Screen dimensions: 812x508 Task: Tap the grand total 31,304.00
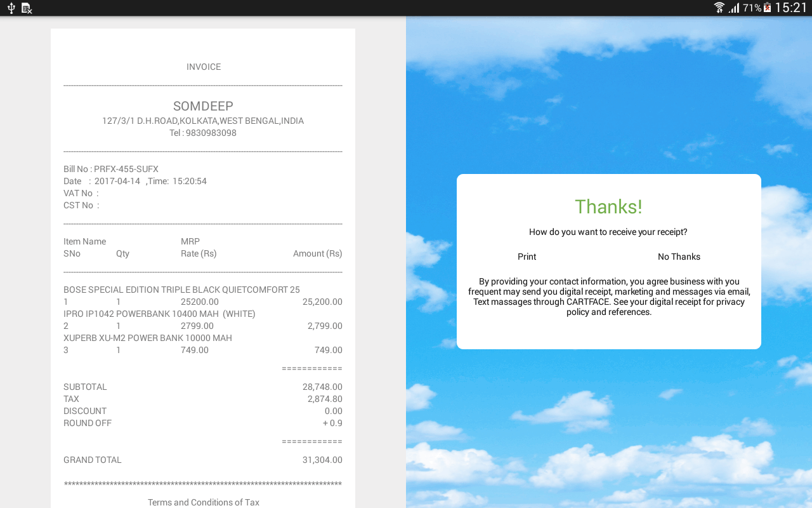(x=322, y=460)
